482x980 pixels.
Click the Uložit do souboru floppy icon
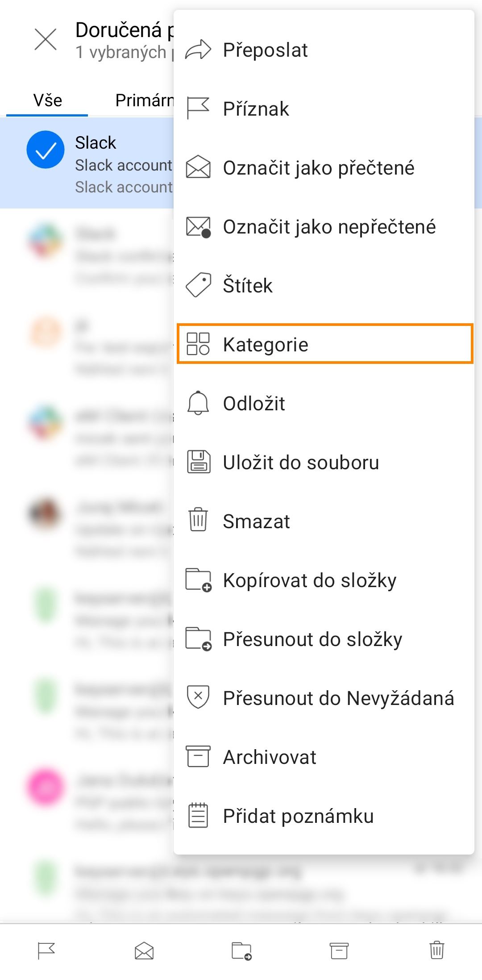[x=198, y=462]
